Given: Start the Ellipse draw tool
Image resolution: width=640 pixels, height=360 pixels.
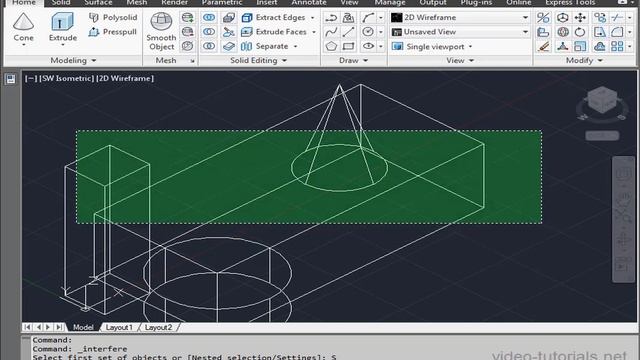Looking at the screenshot, I should coord(368,46).
